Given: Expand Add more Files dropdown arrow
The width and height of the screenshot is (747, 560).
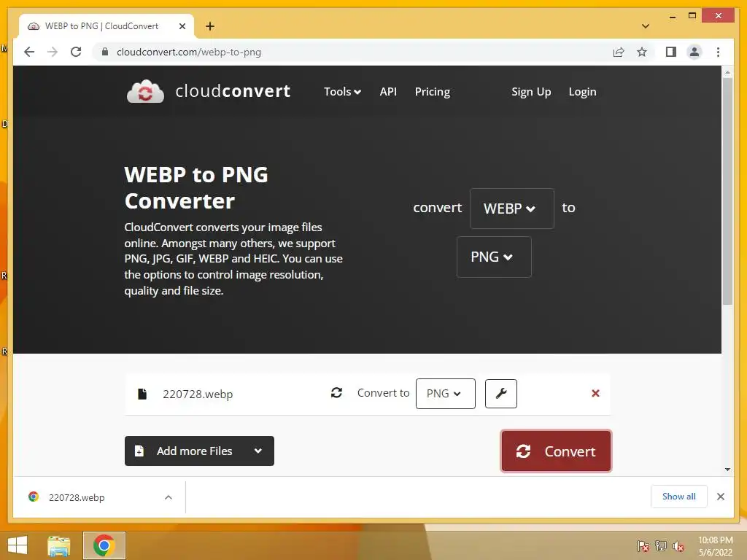Looking at the screenshot, I should pyautogui.click(x=258, y=451).
